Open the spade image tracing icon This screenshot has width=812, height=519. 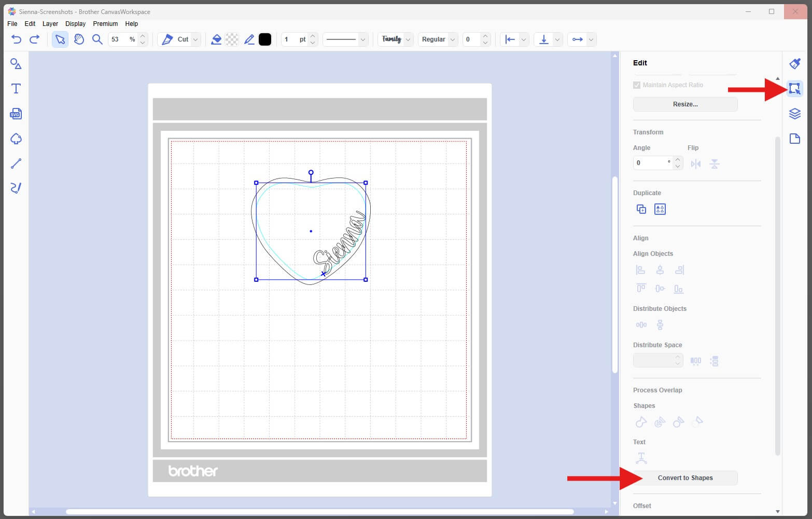(x=16, y=139)
